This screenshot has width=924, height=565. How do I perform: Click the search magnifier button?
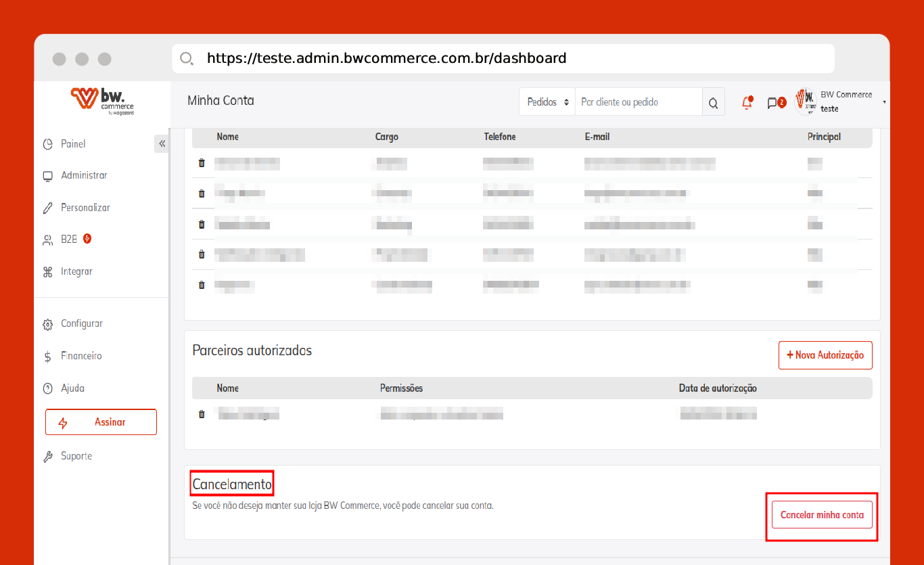pyautogui.click(x=713, y=103)
